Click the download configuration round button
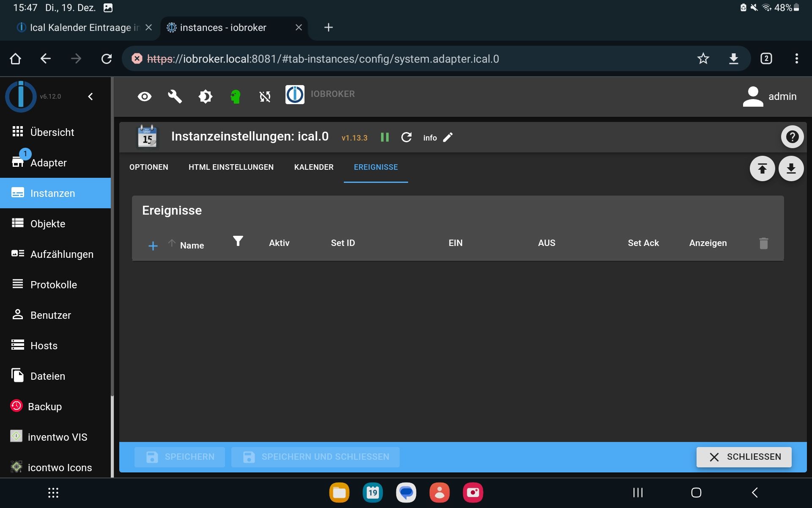812x508 pixels. click(791, 169)
